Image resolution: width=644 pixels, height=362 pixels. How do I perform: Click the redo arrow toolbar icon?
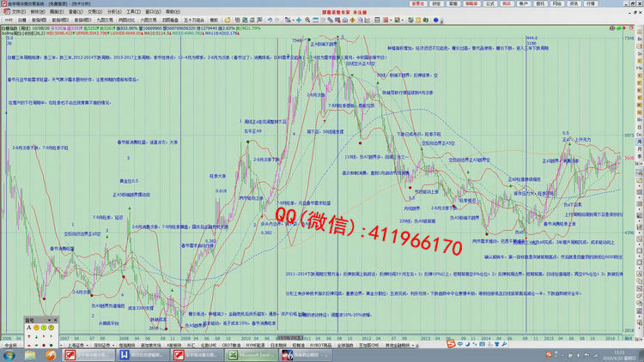point(277,20)
